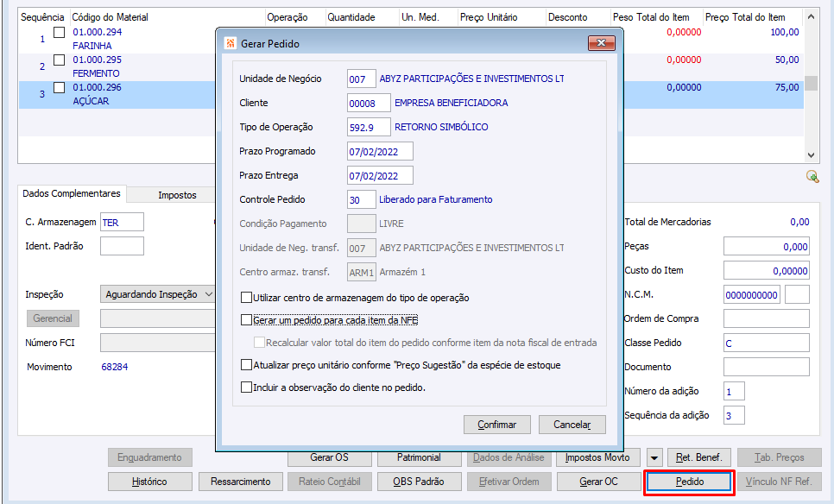
Task: Click the OBS Padrão button
Action: point(419,482)
